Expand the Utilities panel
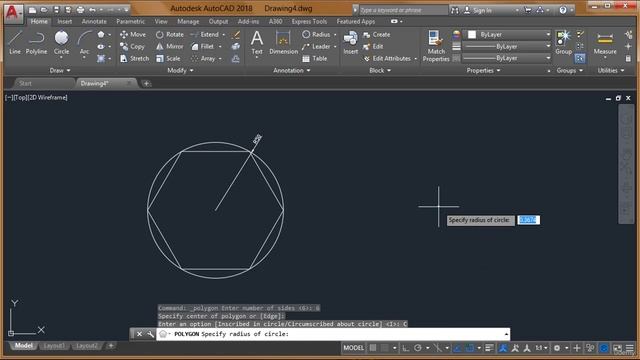640x360 pixels. point(611,71)
